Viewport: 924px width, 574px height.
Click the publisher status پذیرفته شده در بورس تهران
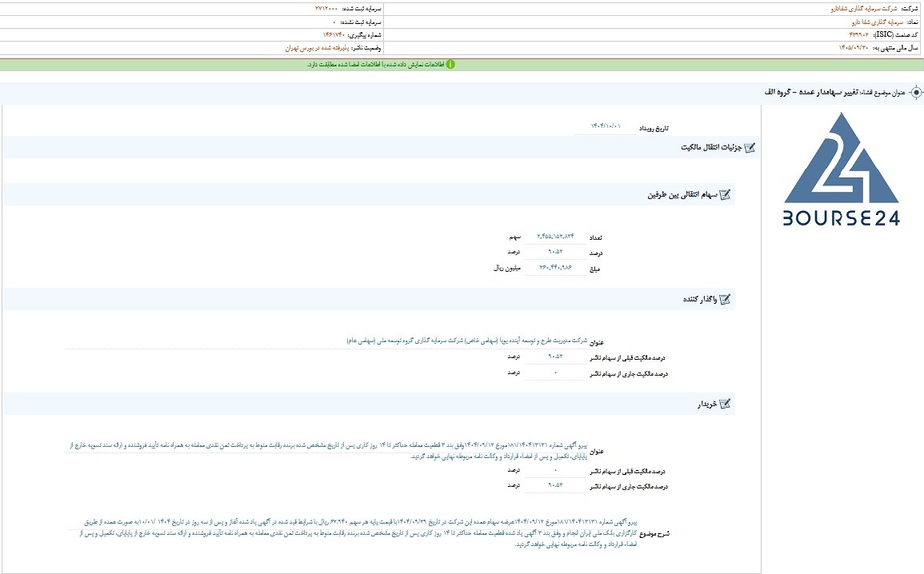[x=317, y=48]
